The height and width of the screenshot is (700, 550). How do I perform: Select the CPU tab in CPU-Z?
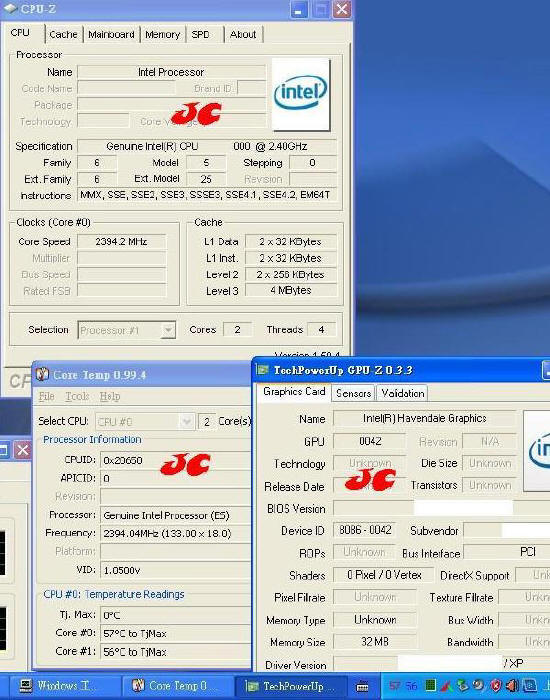coord(20,33)
